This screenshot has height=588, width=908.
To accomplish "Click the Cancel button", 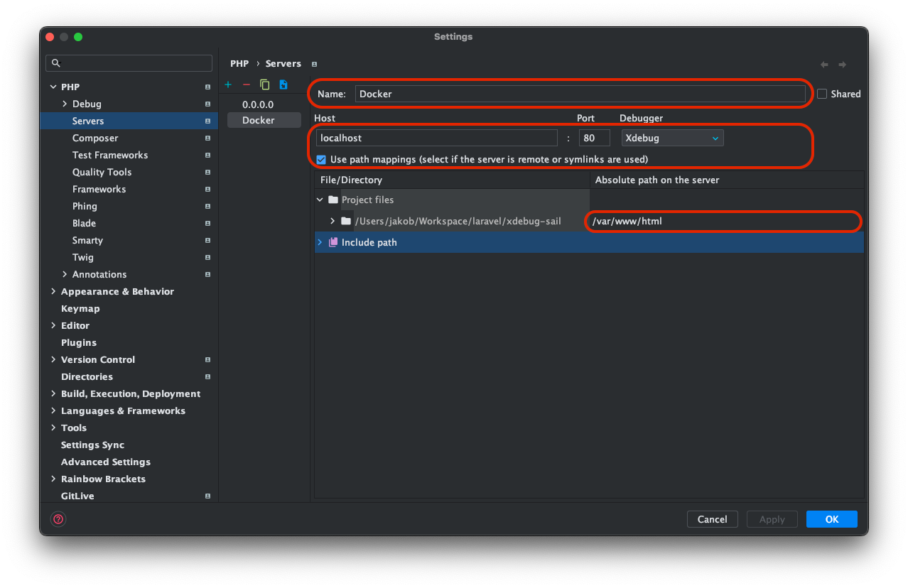I will pos(712,519).
